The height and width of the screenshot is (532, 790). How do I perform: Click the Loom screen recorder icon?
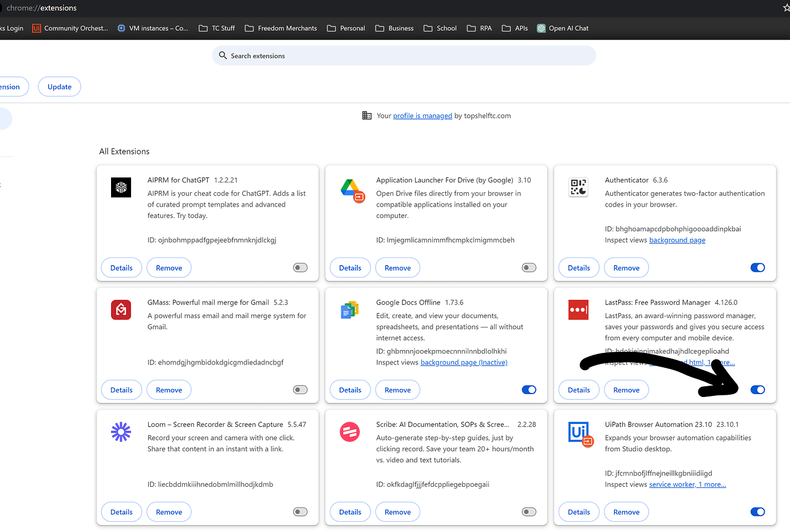tap(121, 432)
